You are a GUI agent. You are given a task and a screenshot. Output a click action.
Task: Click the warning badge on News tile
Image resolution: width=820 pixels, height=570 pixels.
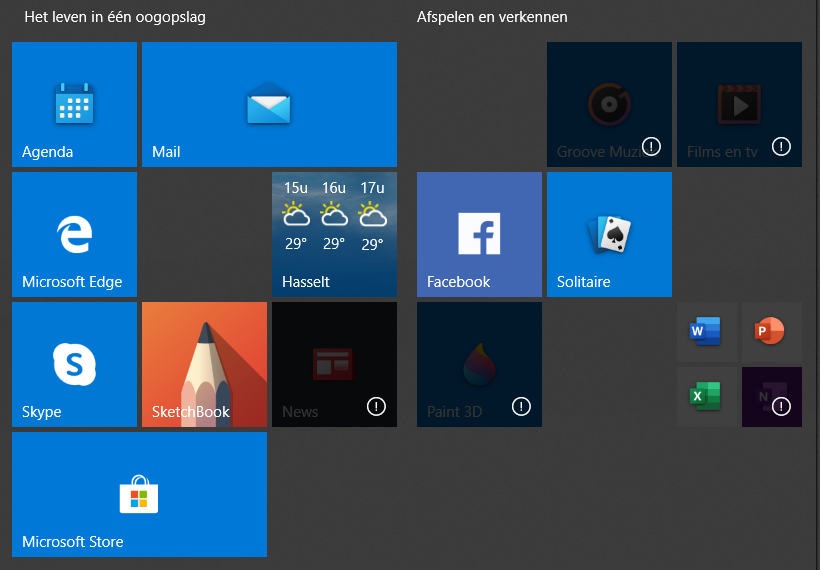[x=376, y=406]
